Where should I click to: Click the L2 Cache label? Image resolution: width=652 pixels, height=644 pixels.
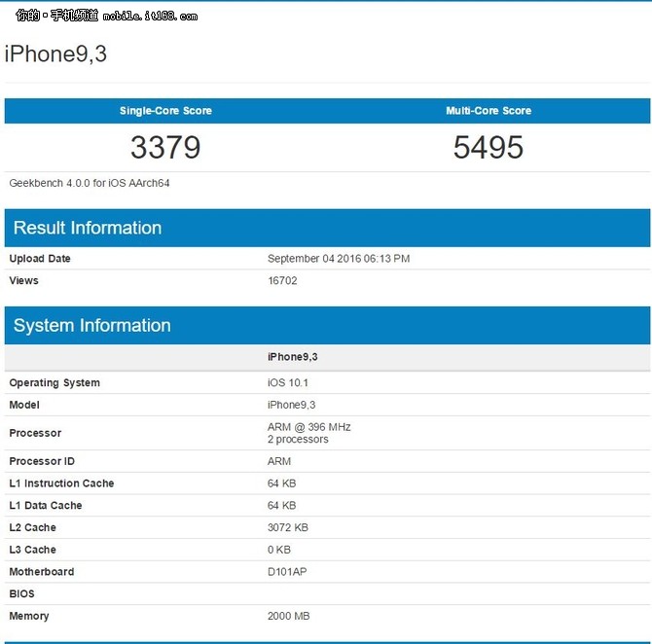pyautogui.click(x=32, y=527)
